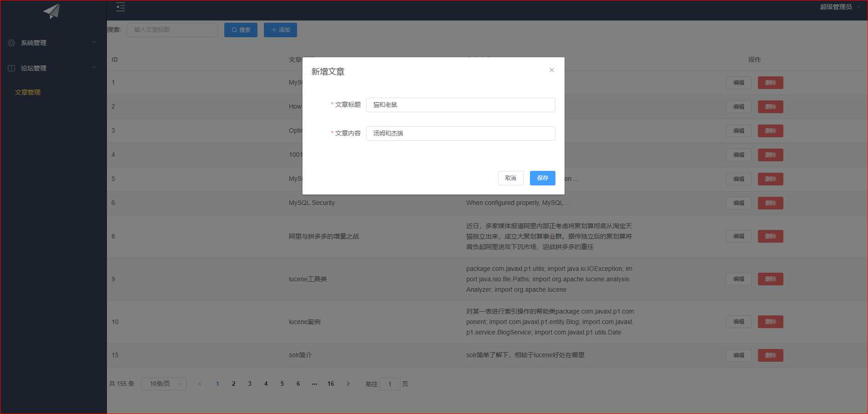
Task: Go to the previous page arrow
Action: pos(200,384)
